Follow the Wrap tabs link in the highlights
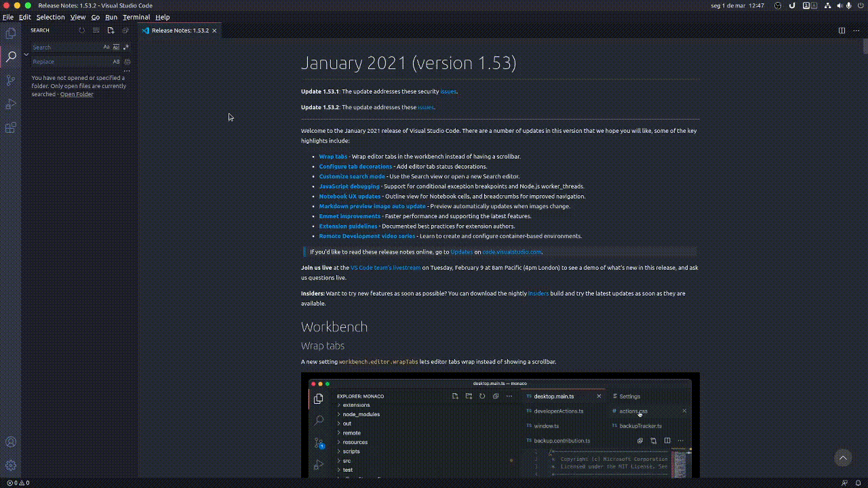Viewport: 868px width, 488px height. pyautogui.click(x=332, y=156)
